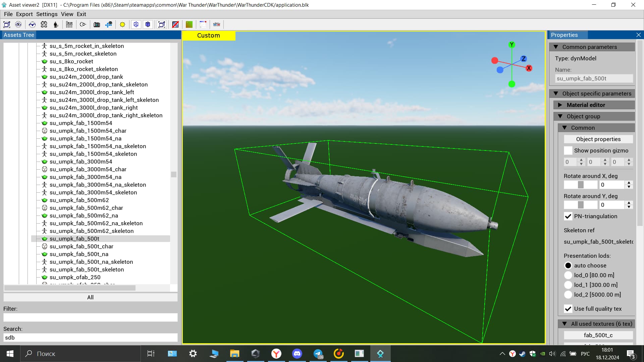Open the Export menu
The image size is (644, 362).
point(24,14)
